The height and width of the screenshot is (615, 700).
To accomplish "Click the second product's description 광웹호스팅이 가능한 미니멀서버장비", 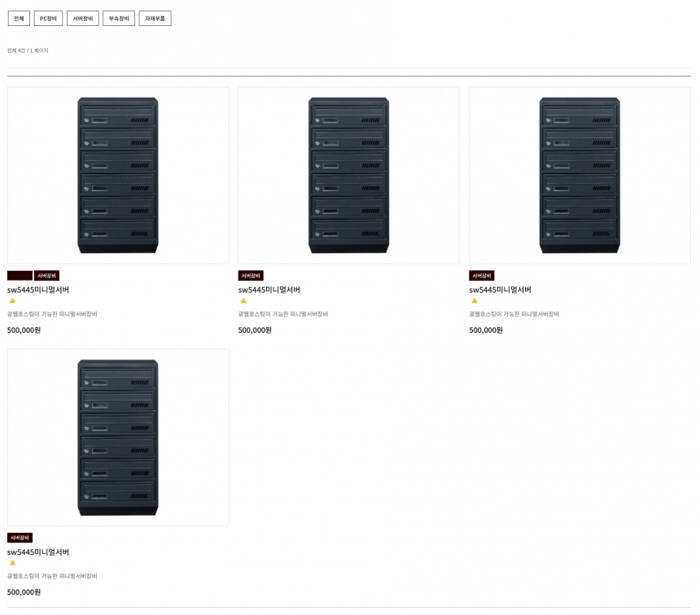I will click(283, 314).
